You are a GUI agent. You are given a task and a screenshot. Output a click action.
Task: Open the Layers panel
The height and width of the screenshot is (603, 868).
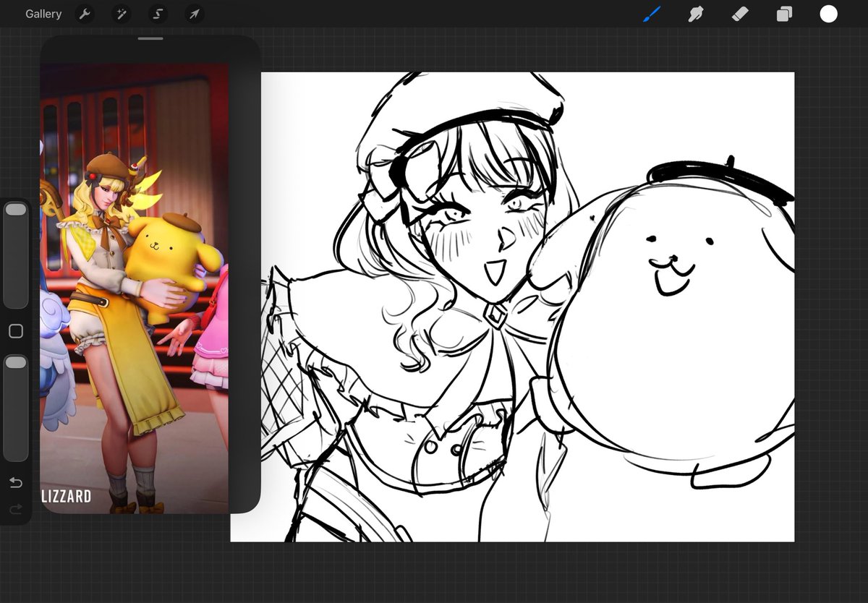[784, 14]
